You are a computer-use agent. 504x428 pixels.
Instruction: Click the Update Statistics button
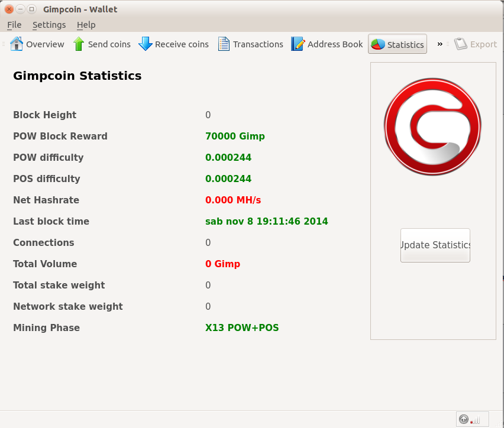coord(435,245)
